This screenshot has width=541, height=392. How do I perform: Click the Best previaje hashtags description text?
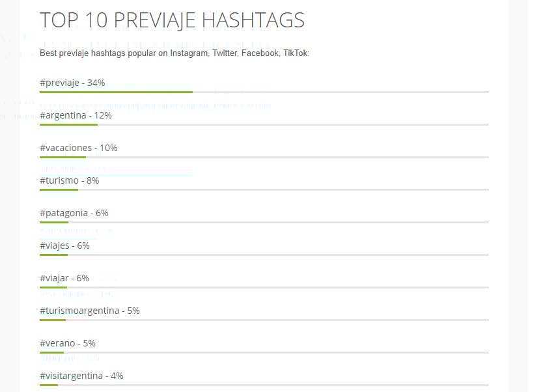coord(174,53)
